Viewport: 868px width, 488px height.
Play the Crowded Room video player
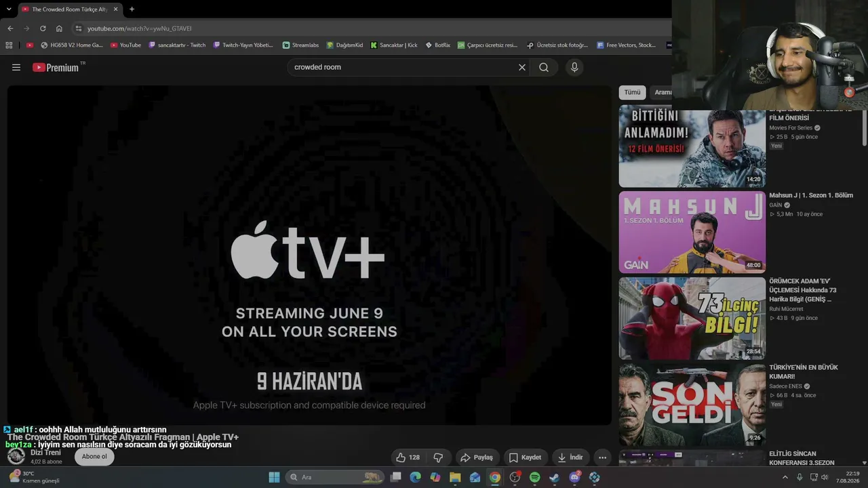click(x=309, y=255)
